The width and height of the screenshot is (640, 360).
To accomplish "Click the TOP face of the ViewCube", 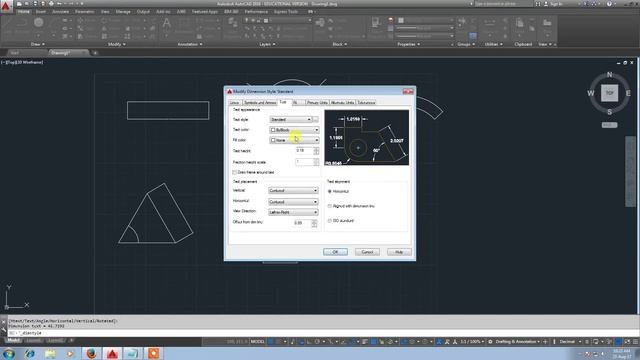I will click(x=609, y=93).
